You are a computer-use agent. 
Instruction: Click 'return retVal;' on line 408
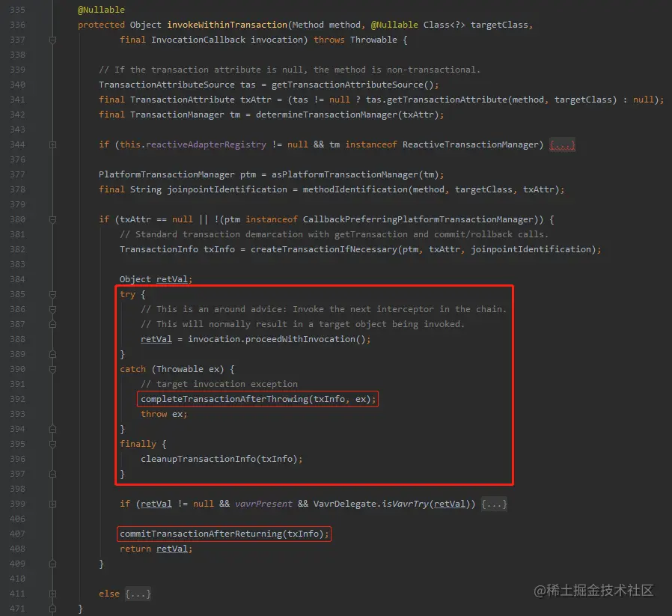coord(156,549)
